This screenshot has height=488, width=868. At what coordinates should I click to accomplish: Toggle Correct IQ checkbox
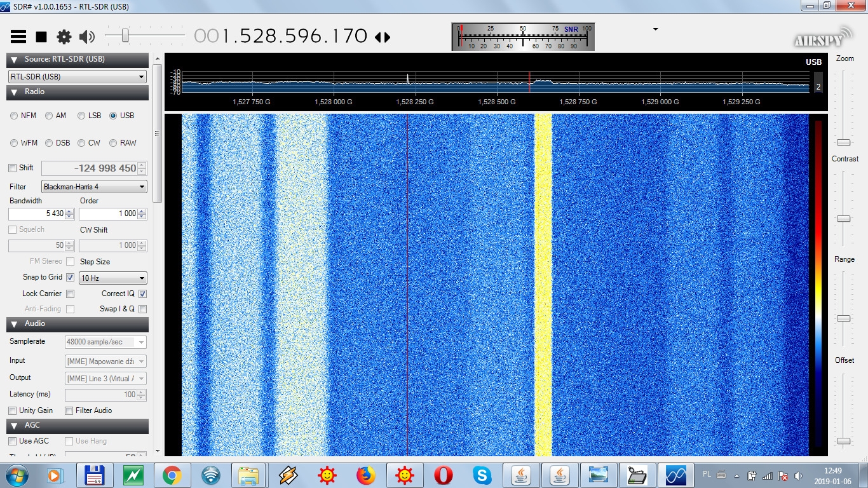click(142, 294)
